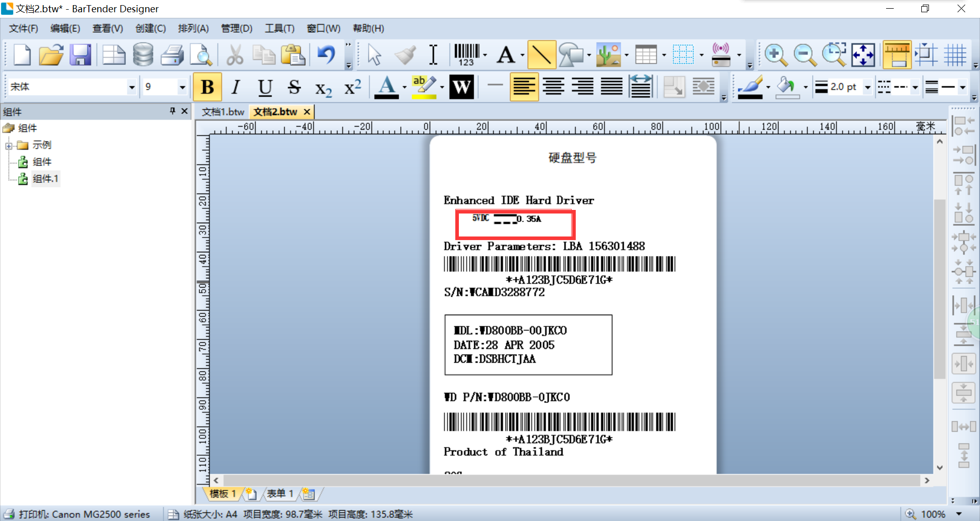The height and width of the screenshot is (521, 980).
Task: Open the 创建(C) menu
Action: click(x=151, y=29)
